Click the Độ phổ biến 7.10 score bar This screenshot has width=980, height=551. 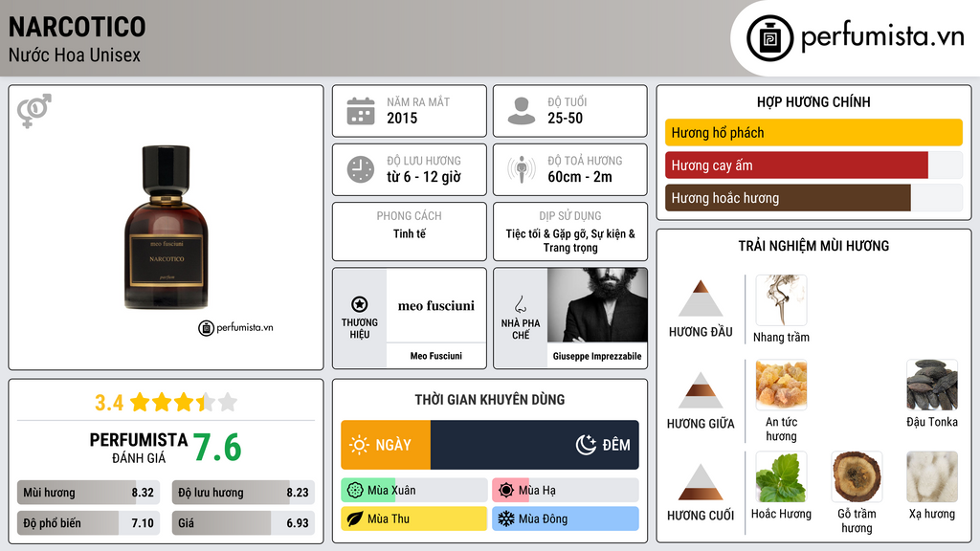(x=89, y=523)
